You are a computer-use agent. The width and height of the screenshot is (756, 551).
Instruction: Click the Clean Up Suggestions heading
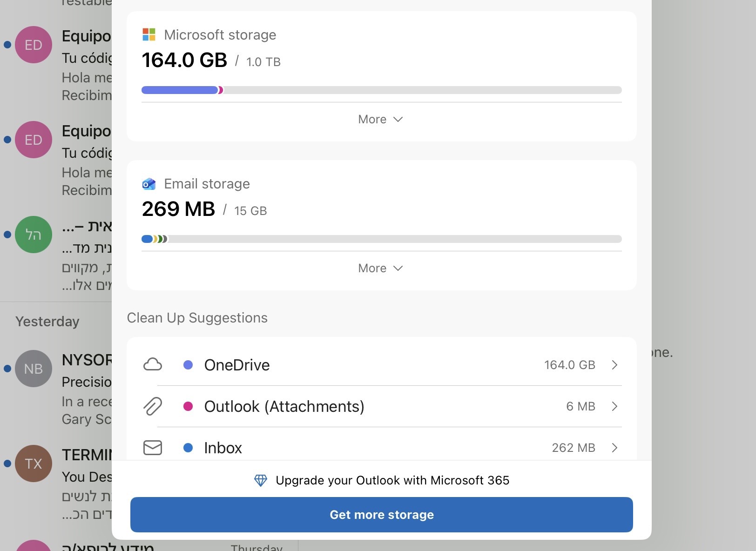[x=197, y=318]
